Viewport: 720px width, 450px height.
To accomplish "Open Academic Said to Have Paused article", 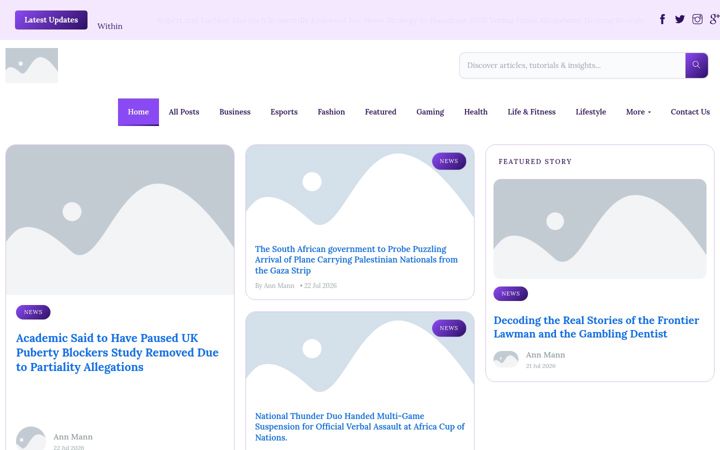I will coord(117,352).
